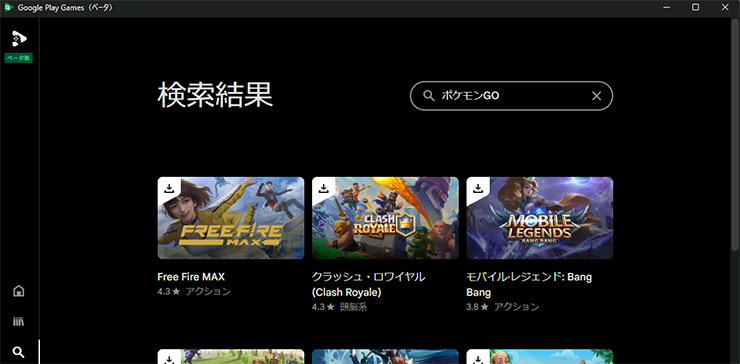Click the Google Play Games logo in the sidebar

19,38
